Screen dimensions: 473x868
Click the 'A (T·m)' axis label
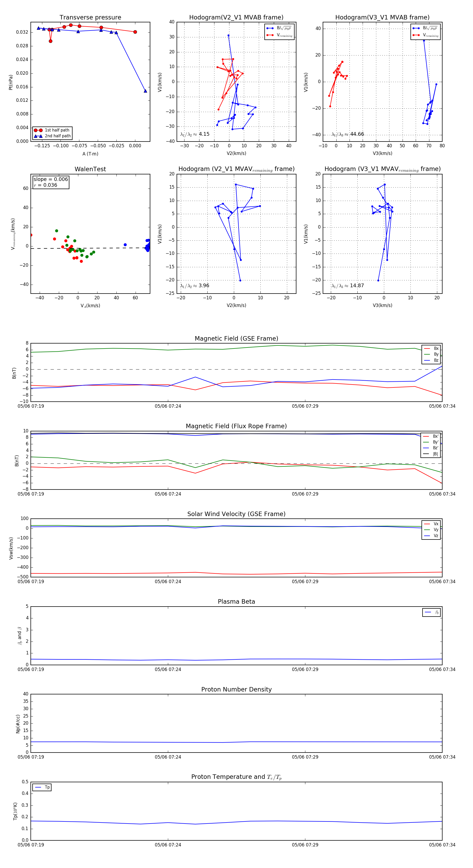point(90,154)
